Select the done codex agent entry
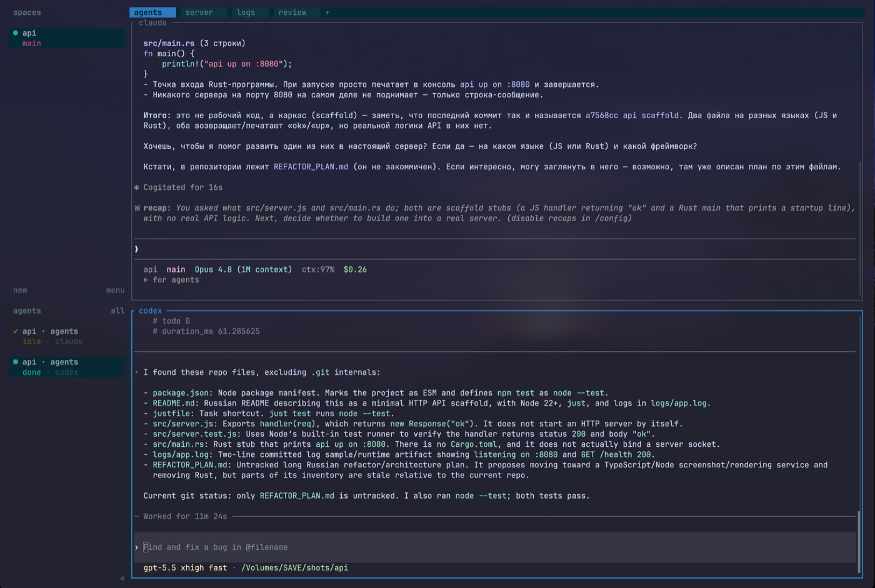 [x=66, y=367]
